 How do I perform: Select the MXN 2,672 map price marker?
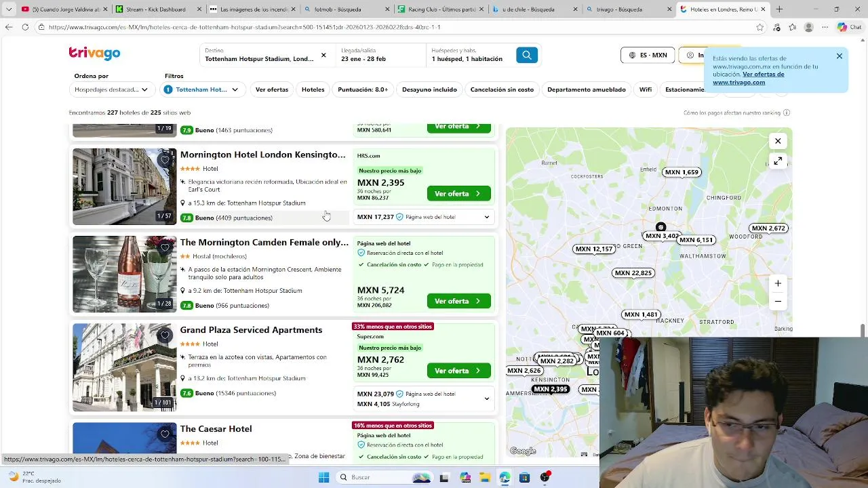pos(768,228)
